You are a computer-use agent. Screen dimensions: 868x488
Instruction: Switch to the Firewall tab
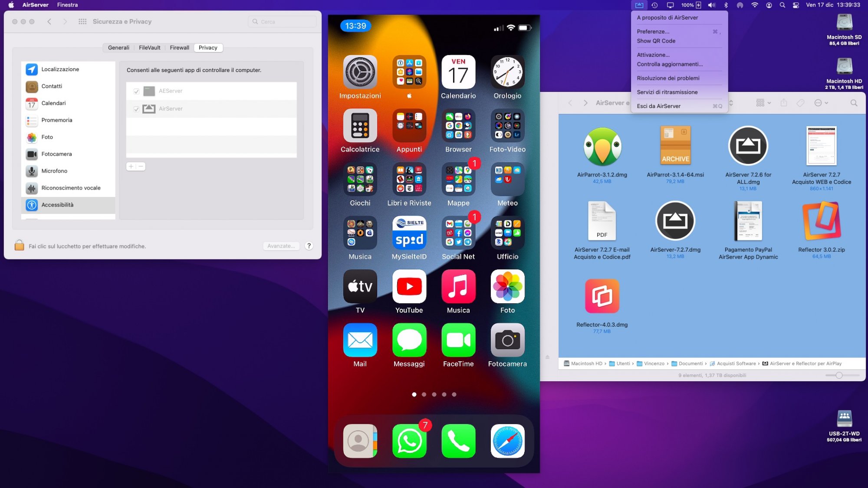179,48
